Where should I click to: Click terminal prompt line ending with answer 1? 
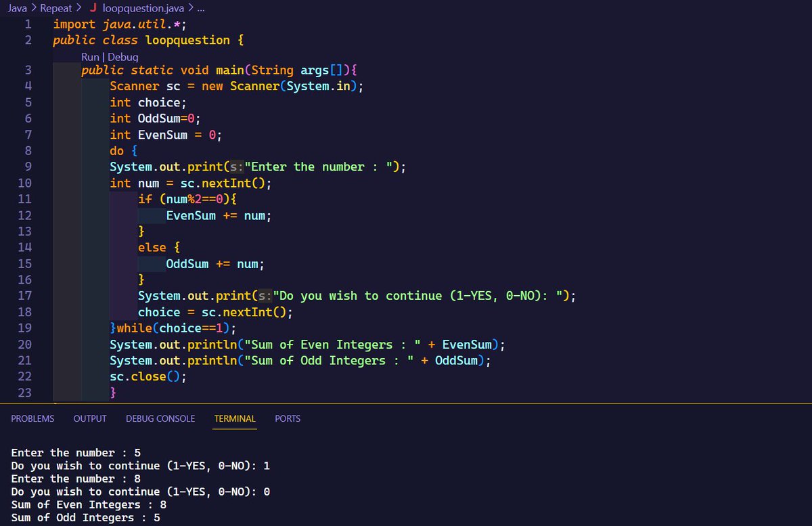coord(141,466)
